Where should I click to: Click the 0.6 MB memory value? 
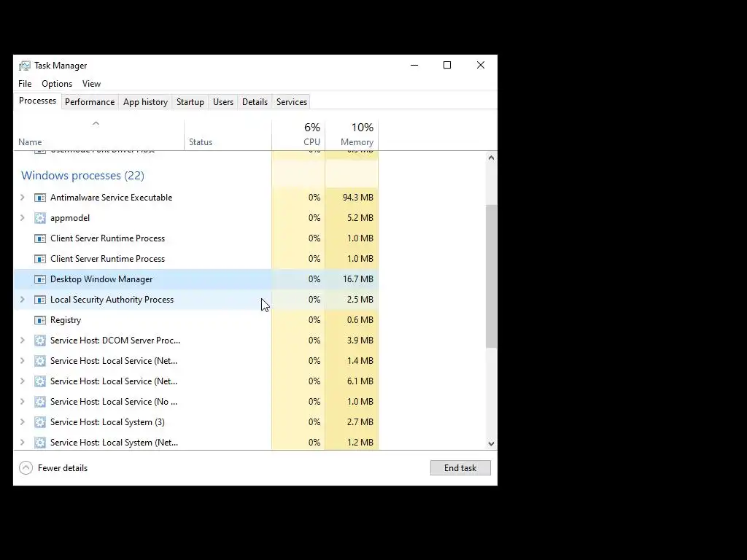(360, 321)
